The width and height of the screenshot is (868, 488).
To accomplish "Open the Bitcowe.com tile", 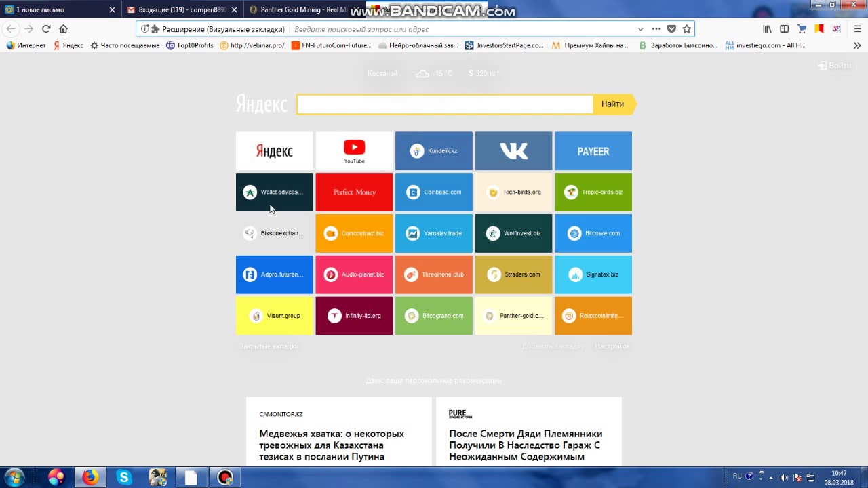I will pyautogui.click(x=593, y=233).
